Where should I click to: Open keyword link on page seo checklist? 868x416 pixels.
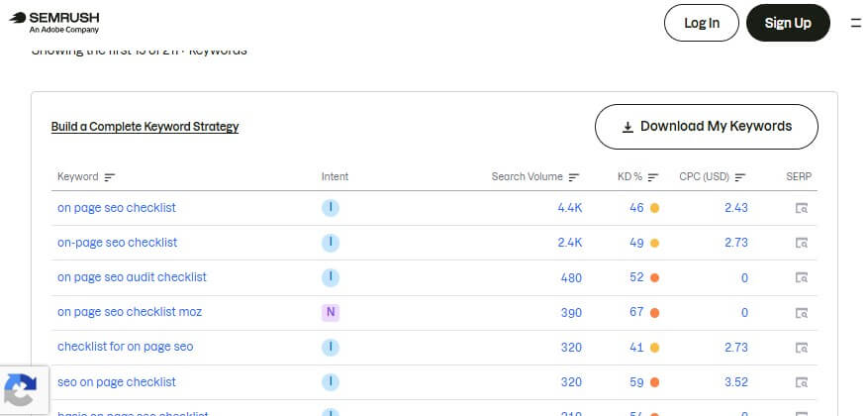point(116,208)
